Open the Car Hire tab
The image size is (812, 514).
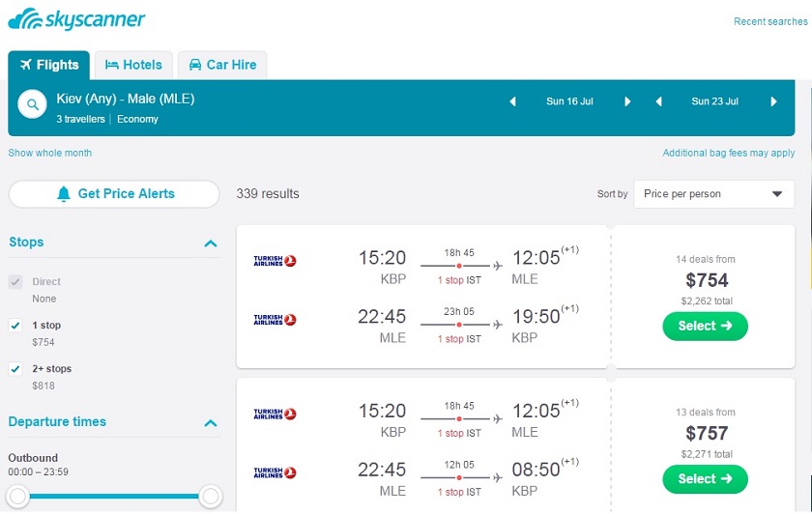click(221, 65)
